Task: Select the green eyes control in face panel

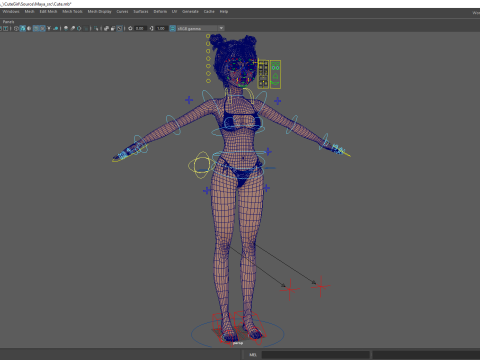Action: pos(275,67)
